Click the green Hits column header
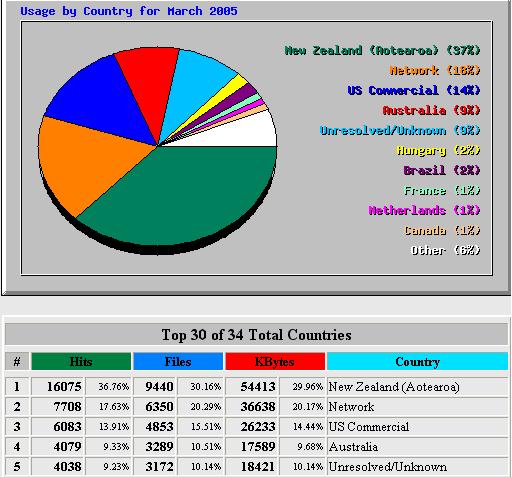Viewport: 512px width, 477px height. click(81, 361)
